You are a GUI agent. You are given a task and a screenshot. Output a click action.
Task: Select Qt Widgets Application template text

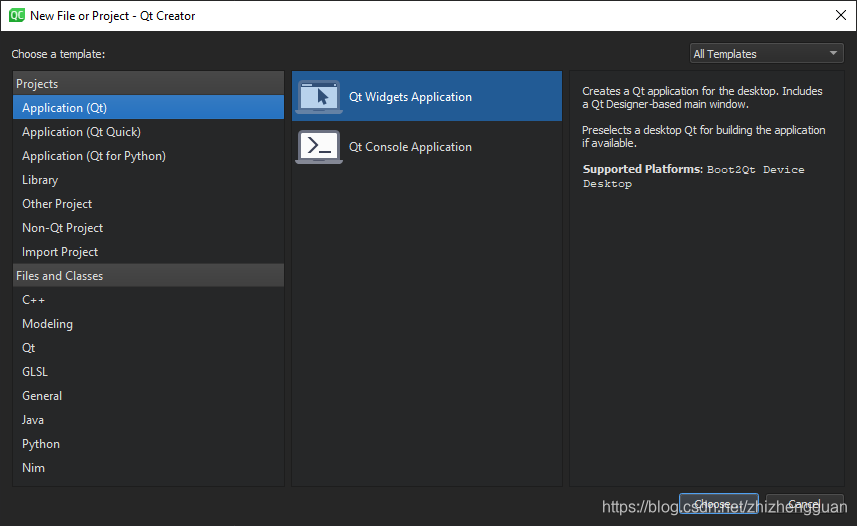tap(410, 97)
